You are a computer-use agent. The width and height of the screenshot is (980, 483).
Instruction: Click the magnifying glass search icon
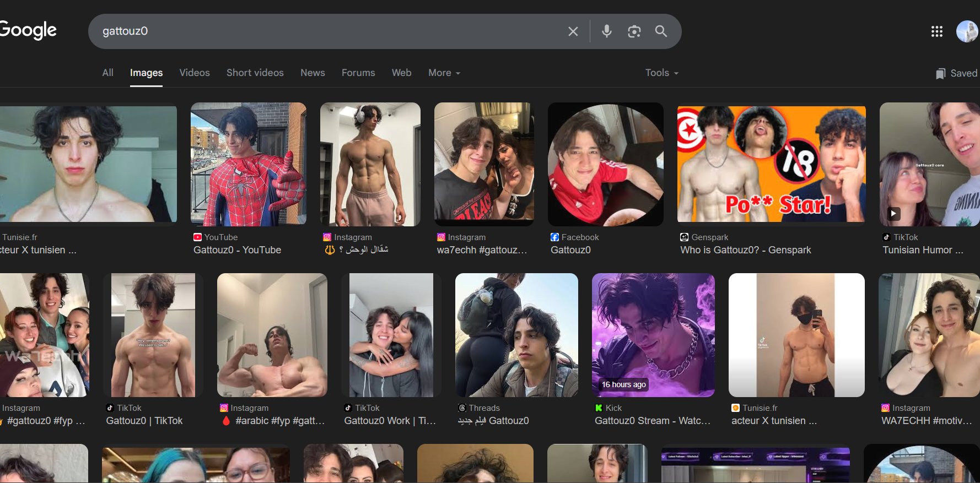(661, 31)
